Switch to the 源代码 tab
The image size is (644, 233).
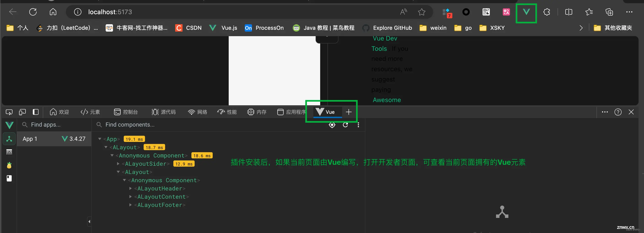click(x=164, y=112)
